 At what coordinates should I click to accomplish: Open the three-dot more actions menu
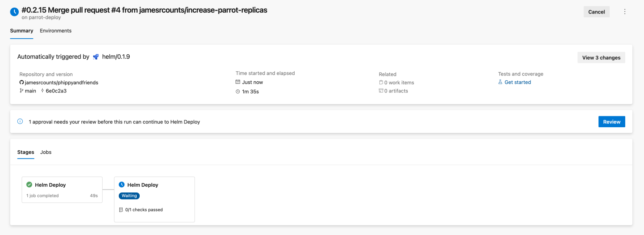click(x=625, y=12)
